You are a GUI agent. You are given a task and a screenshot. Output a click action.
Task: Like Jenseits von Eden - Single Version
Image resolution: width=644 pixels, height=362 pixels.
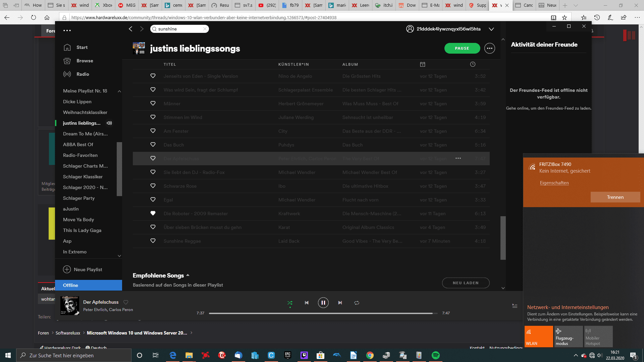(x=153, y=76)
